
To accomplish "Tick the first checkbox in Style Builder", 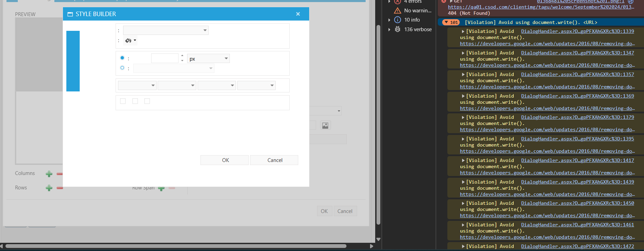I will 123,101.
